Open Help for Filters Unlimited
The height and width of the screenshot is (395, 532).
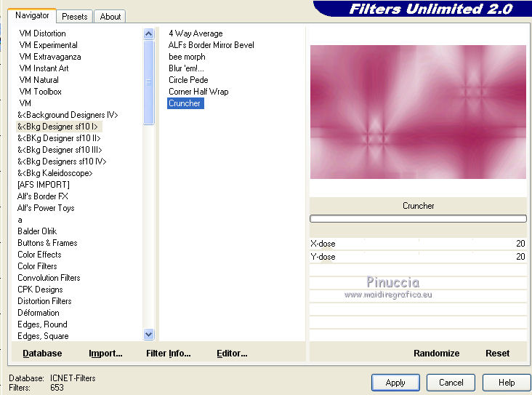pos(507,383)
